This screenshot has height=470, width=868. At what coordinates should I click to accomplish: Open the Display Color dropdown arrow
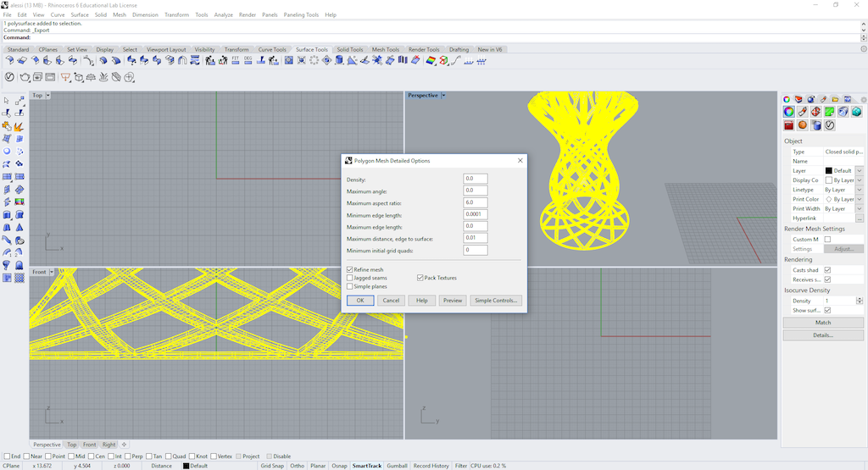point(860,180)
